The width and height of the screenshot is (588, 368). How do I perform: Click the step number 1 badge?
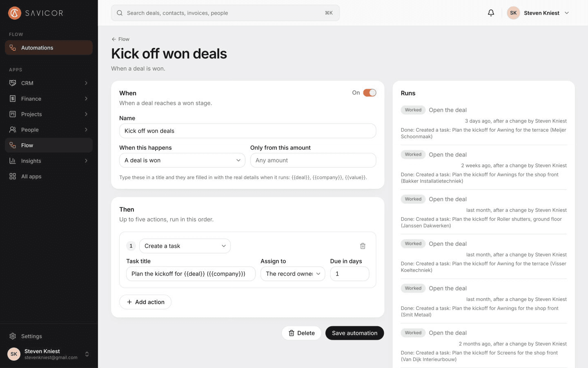click(131, 246)
